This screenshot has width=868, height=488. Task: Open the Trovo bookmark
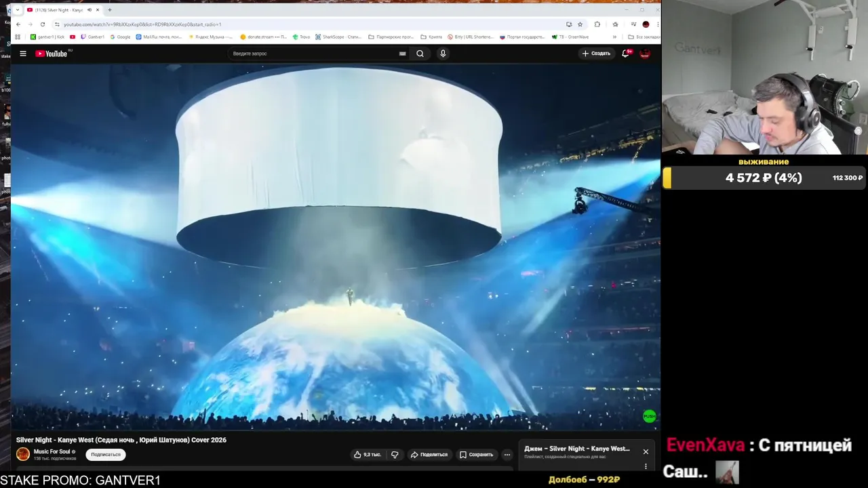click(x=300, y=37)
